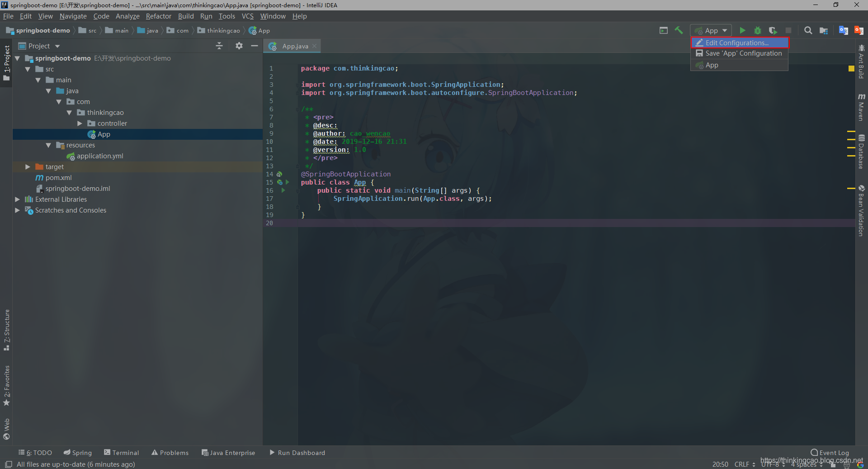Click the blue Google Translate icon
The image size is (868, 469).
click(844, 30)
